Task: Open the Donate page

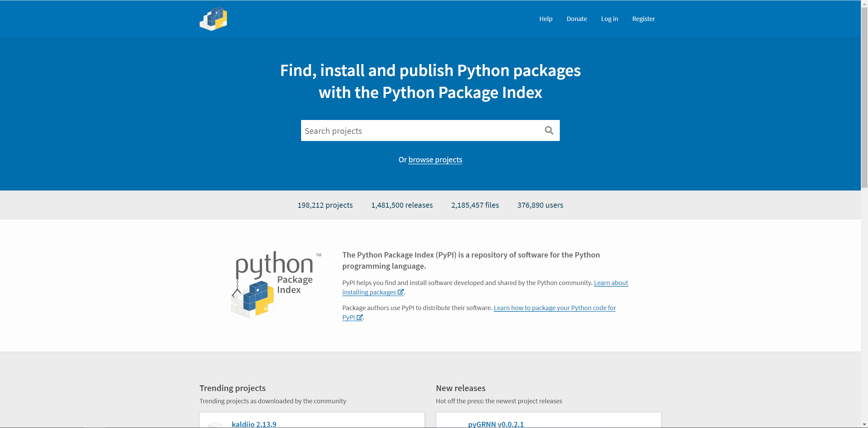Action: coord(576,19)
